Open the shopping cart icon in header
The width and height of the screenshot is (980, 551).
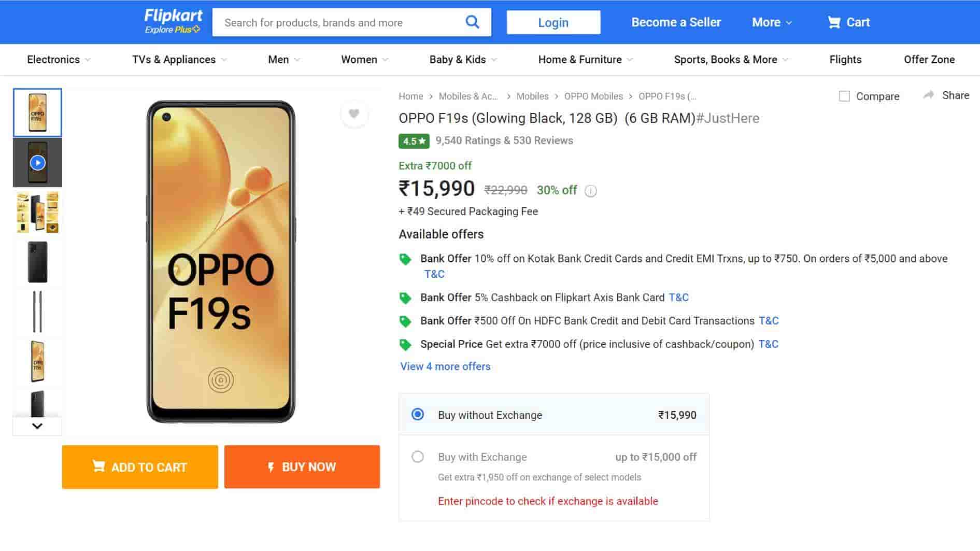pyautogui.click(x=833, y=22)
